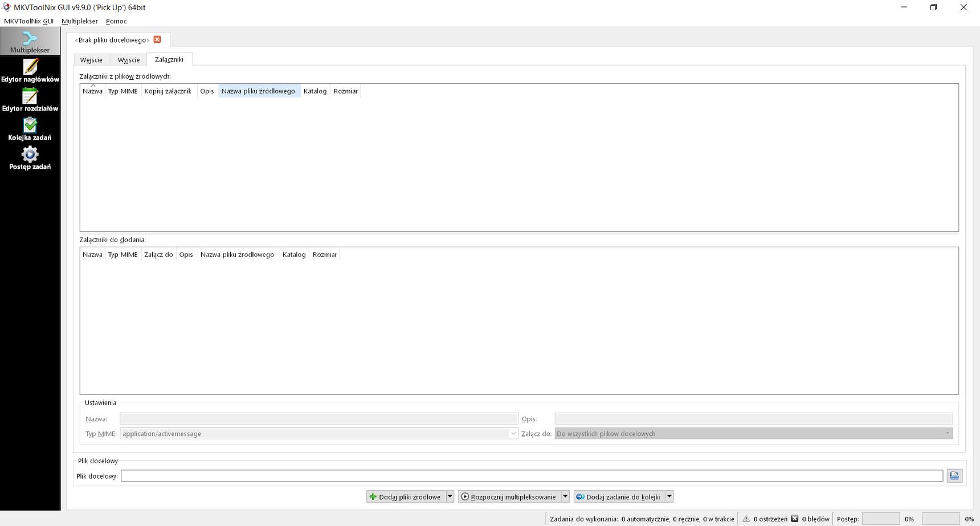Viewport: 980px width, 526px height.
Task: Click 'Dodaj zadanie do kolejki' button
Action: click(x=619, y=497)
